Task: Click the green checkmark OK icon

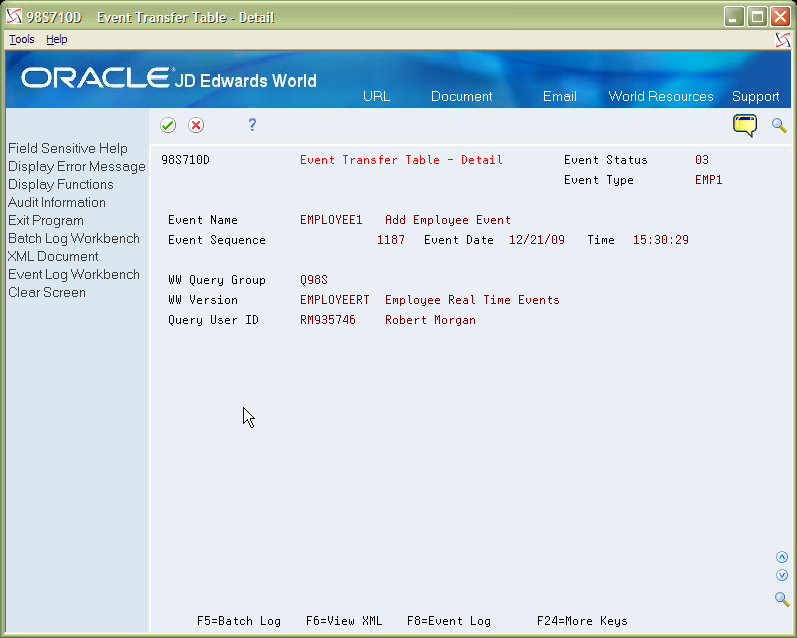Action: point(168,125)
